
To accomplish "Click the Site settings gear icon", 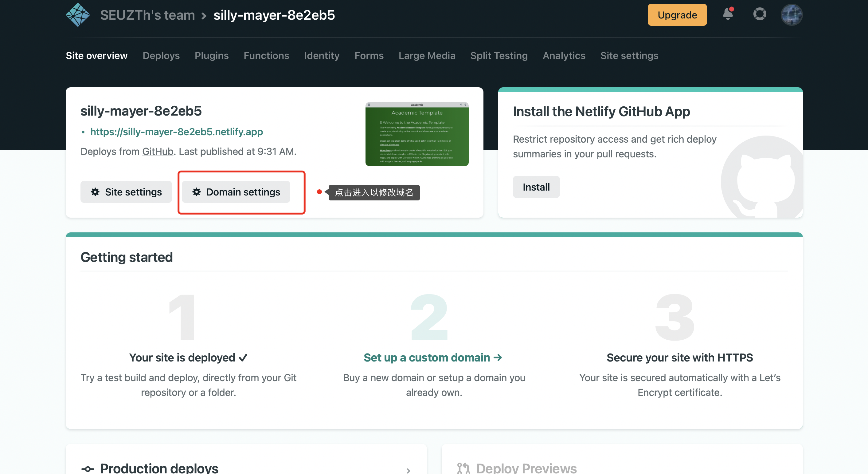I will (95, 192).
